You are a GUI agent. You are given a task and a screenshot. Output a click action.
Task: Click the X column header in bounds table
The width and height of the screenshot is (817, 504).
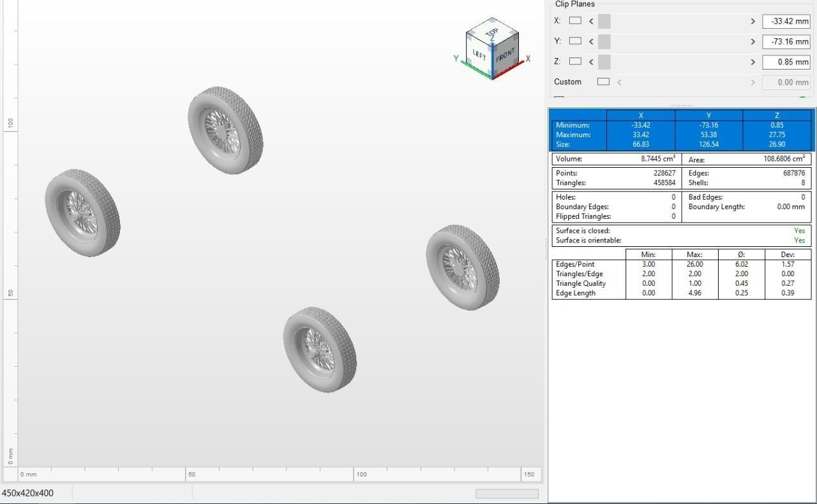641,115
